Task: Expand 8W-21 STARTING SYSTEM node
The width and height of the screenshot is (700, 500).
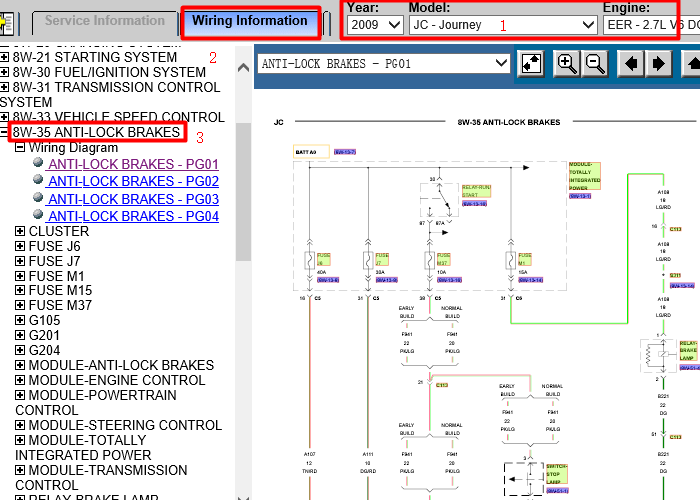Action: (4, 57)
